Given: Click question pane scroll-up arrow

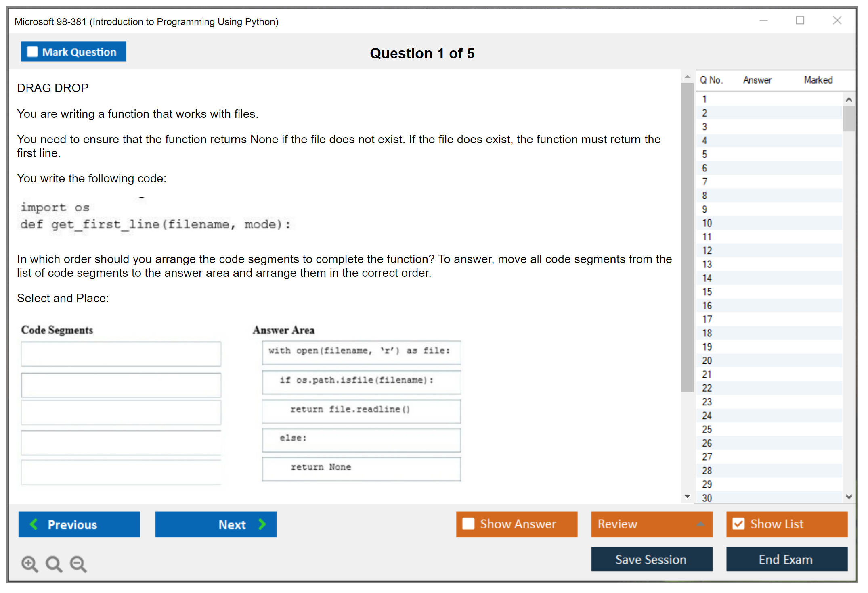Looking at the screenshot, I should (x=687, y=77).
